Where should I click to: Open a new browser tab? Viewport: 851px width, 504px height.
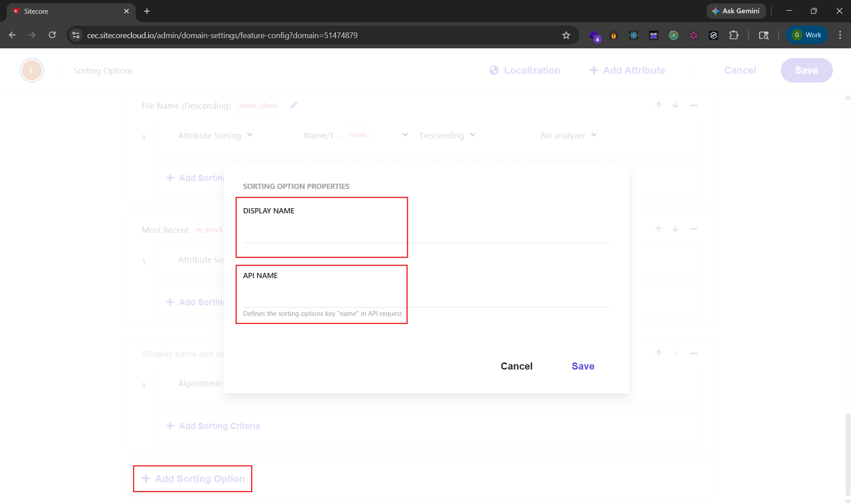coord(147,11)
